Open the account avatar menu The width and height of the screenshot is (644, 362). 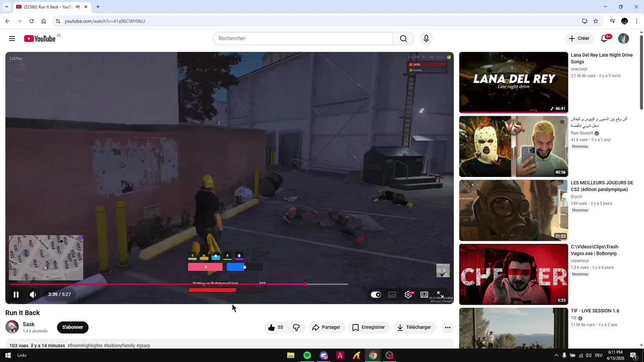point(623,39)
